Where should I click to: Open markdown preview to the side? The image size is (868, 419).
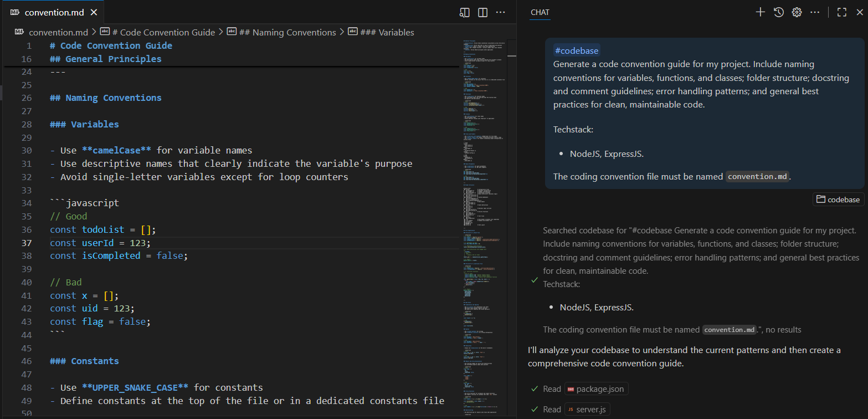[x=465, y=12]
